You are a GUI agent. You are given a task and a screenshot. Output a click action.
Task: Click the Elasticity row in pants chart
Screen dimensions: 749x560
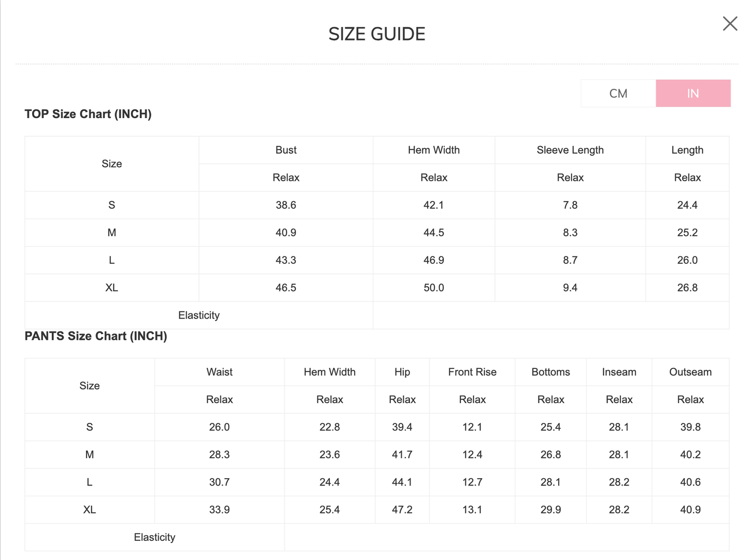click(377, 537)
